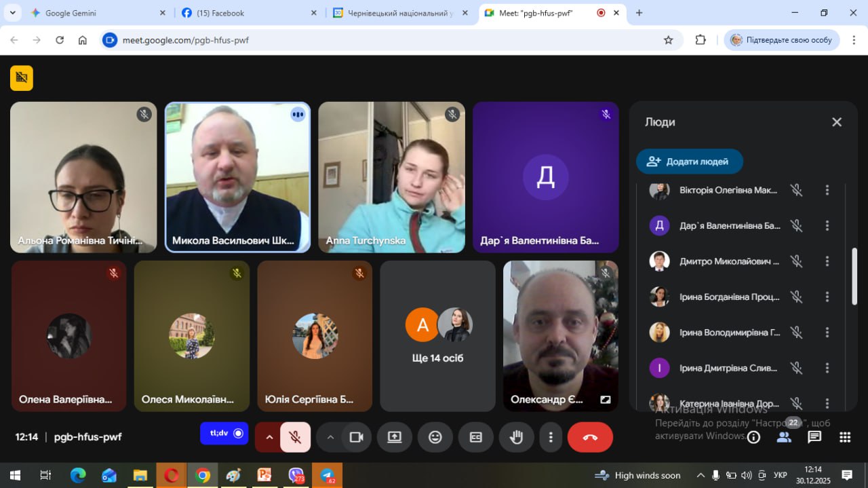Click the High winds soon weather widget

pyautogui.click(x=637, y=475)
